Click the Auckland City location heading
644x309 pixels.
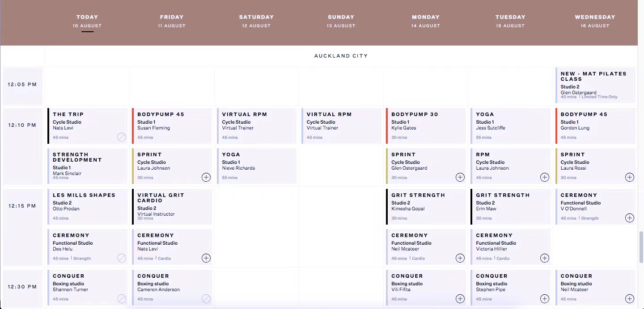341,56
